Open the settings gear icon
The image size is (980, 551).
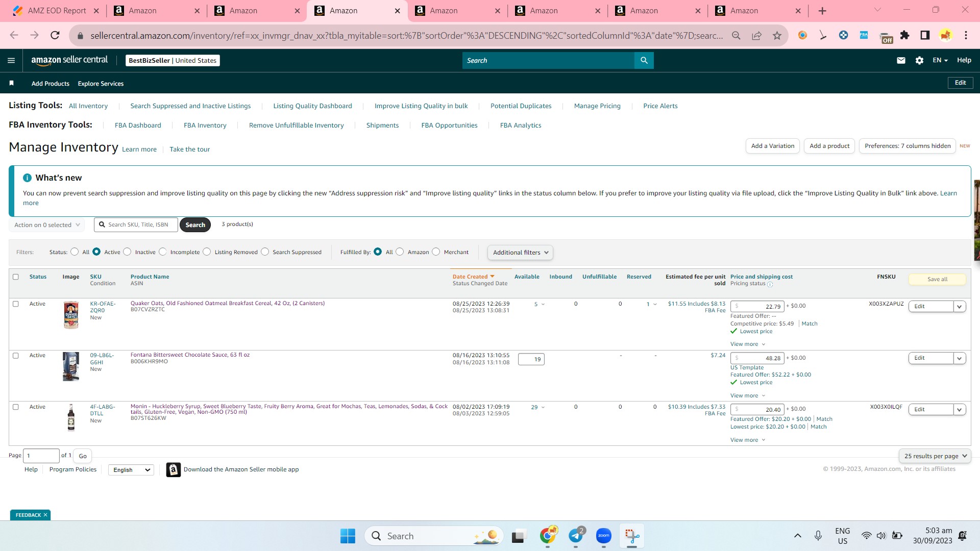(x=919, y=60)
